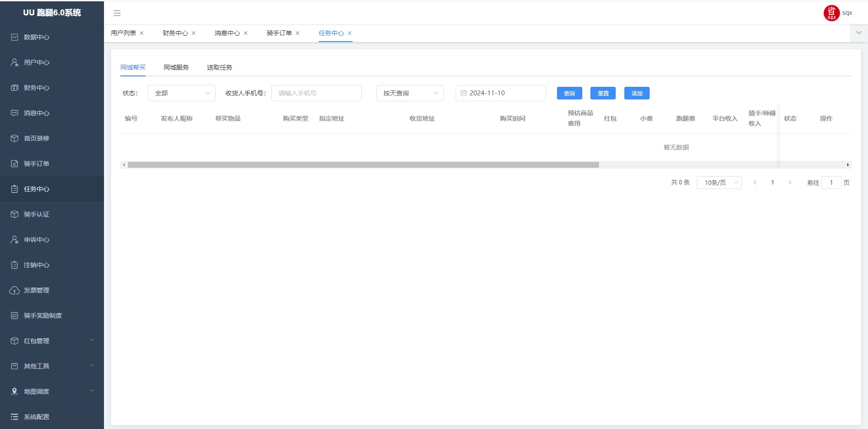Click the 购买时间 column header
Image resolution: width=868 pixels, height=429 pixels.
(x=513, y=118)
